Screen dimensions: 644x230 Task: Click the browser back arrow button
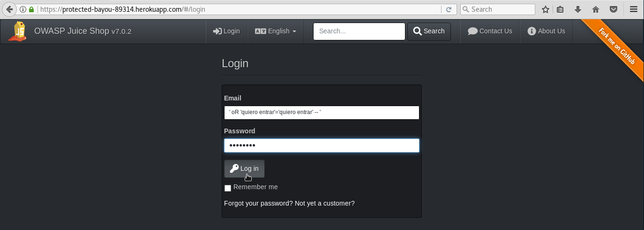9,9
